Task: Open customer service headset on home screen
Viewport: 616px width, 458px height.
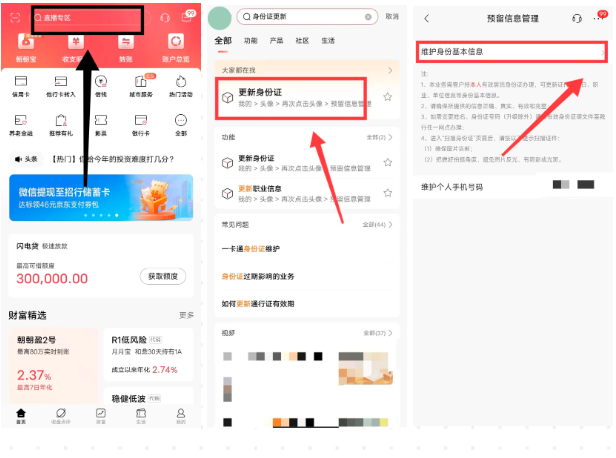Action: 165,18
